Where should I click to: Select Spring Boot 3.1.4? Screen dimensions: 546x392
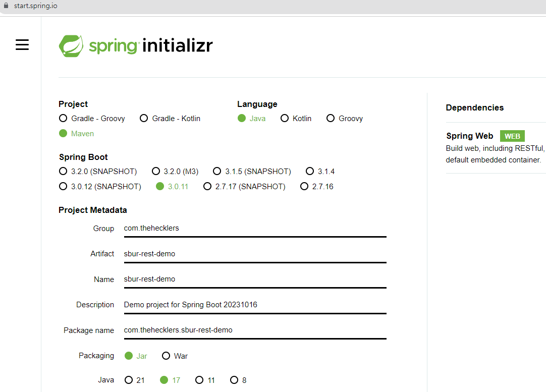point(320,172)
